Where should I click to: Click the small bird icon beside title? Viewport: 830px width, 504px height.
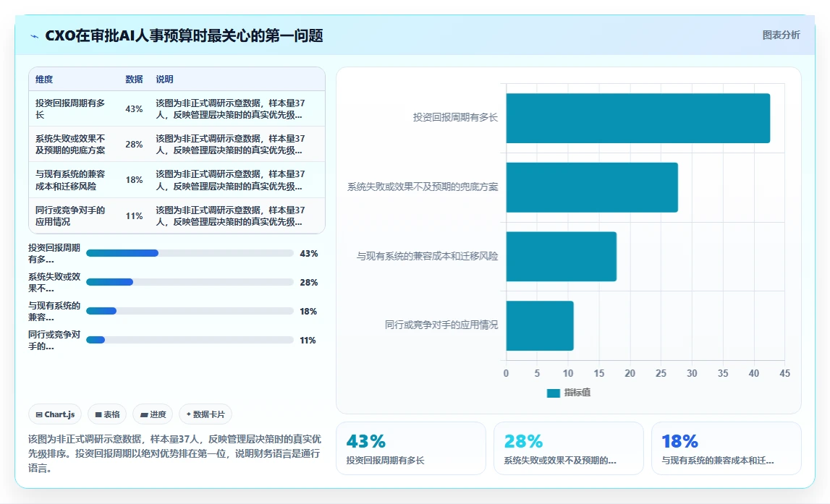click(35, 36)
